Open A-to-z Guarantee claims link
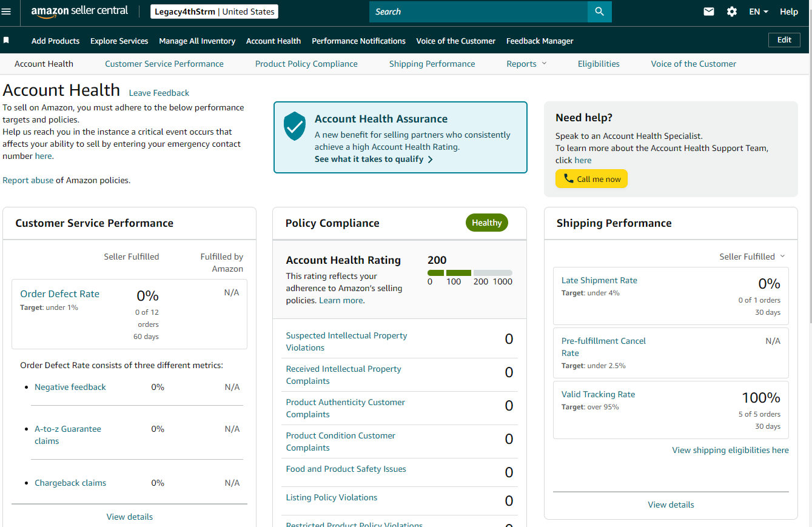 point(68,435)
